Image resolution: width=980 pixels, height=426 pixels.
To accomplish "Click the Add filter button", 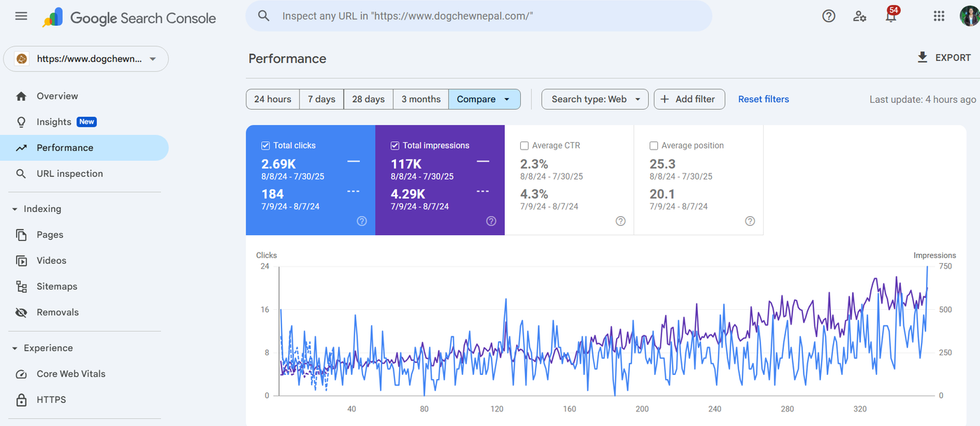I will coord(689,99).
